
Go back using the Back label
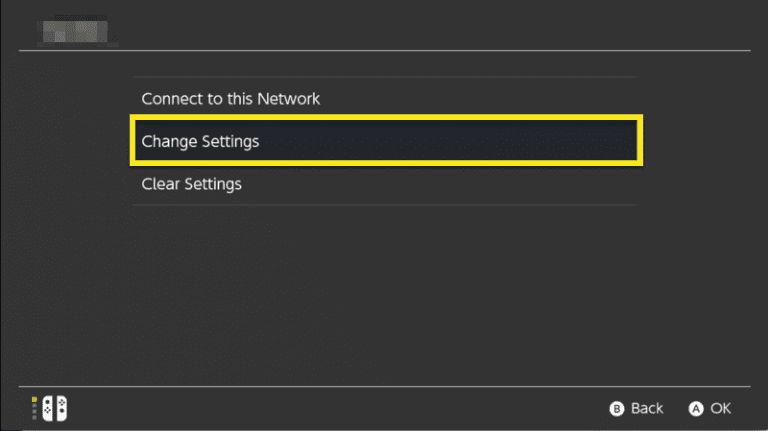click(647, 408)
